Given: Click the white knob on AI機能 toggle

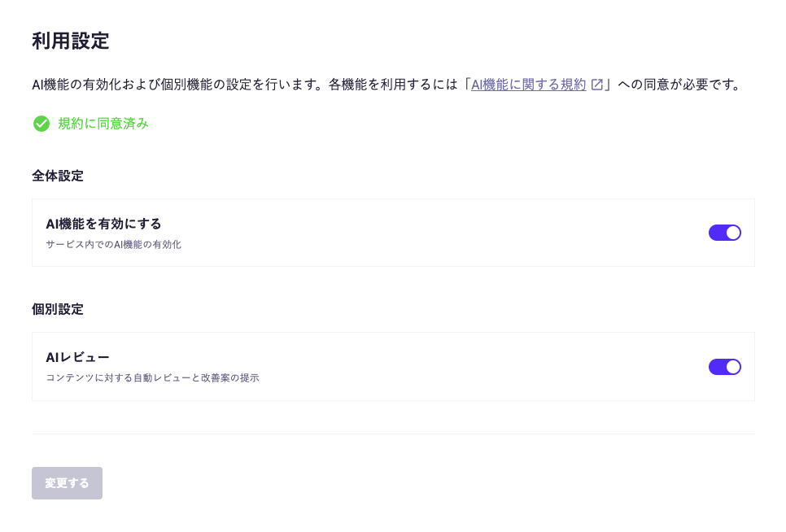Looking at the screenshot, I should tap(733, 233).
